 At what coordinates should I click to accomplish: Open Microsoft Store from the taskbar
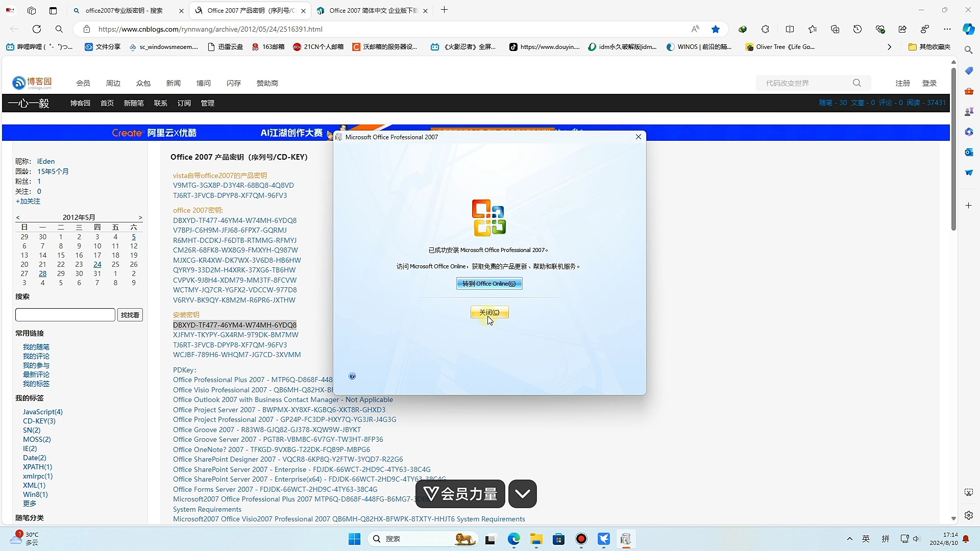coord(558,539)
